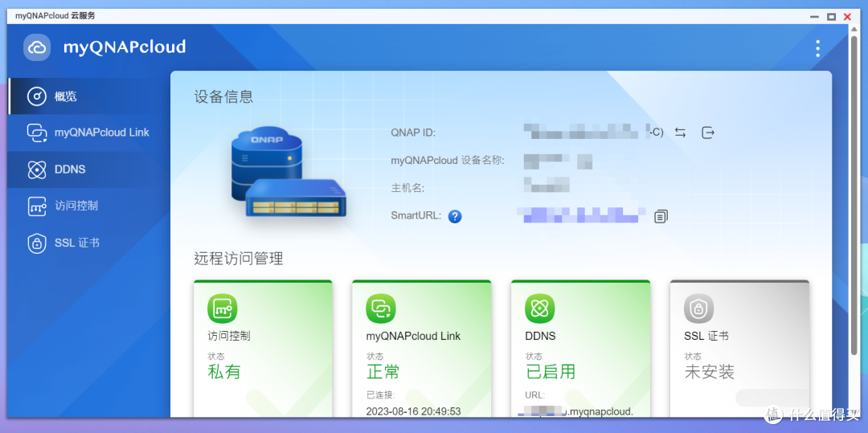Click the 未安装 status text
The height and width of the screenshot is (433, 868).
710,372
